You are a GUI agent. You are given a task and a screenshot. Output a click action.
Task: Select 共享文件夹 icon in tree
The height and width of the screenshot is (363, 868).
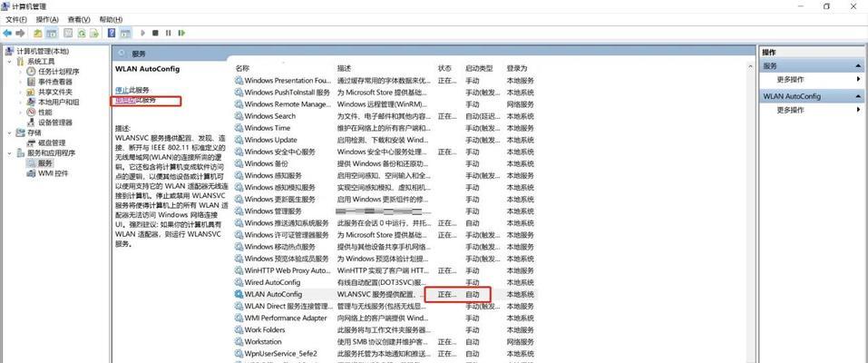point(32,92)
